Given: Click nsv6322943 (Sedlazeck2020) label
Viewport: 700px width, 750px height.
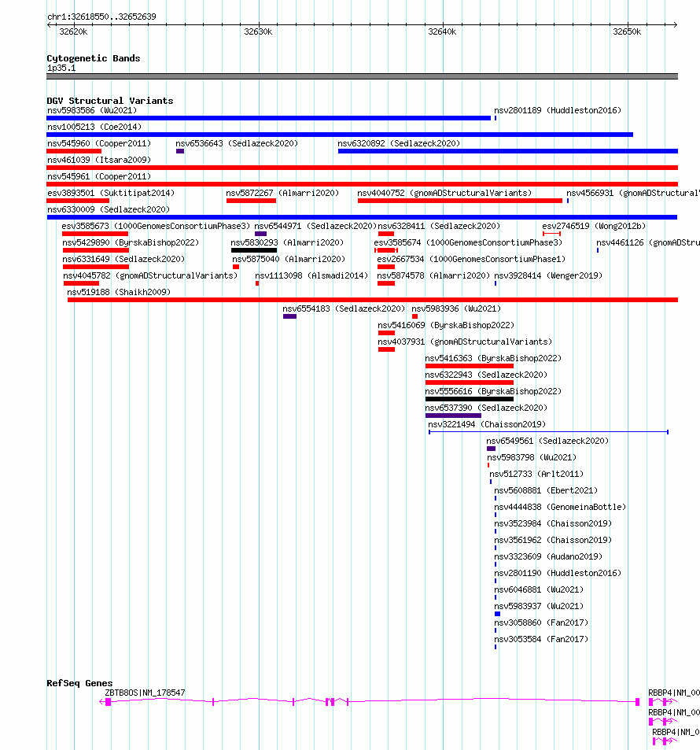Looking at the screenshot, I should click(x=486, y=375).
